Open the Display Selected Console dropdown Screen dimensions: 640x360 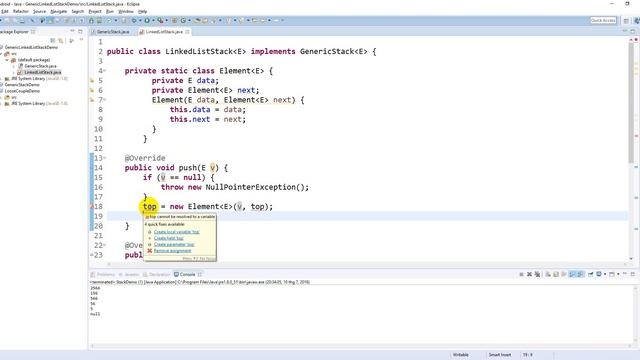605,274
